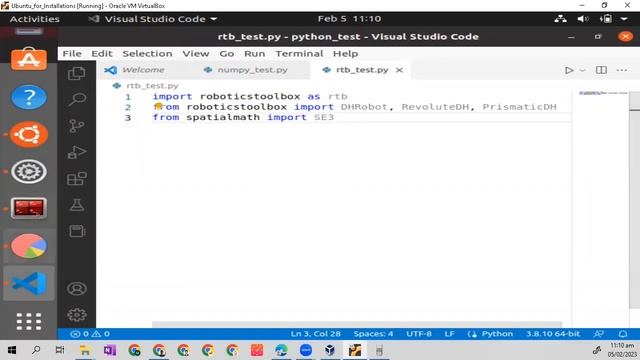Click line number 3 in the gutter
Viewport: 640px width, 360px height.
pos(128,118)
